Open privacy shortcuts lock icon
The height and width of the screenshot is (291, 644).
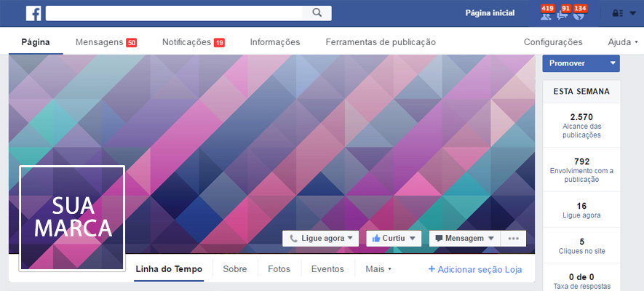[x=617, y=14]
